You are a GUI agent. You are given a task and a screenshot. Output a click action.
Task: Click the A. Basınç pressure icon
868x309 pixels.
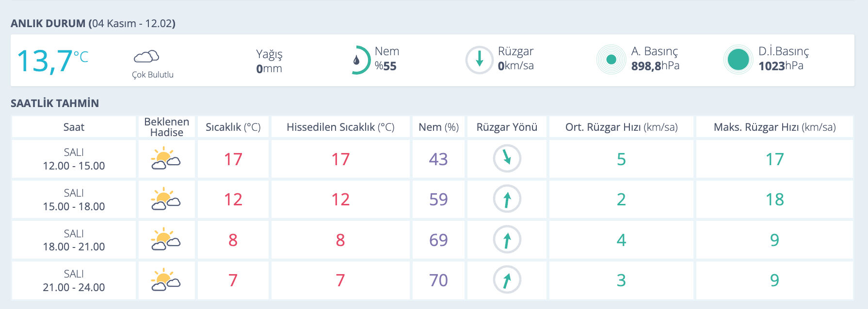point(611,60)
